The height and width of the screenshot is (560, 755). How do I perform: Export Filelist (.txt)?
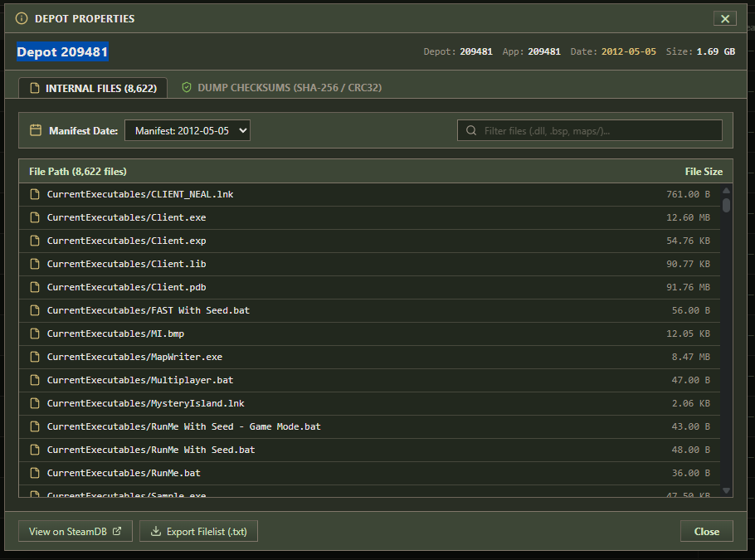[198, 531]
